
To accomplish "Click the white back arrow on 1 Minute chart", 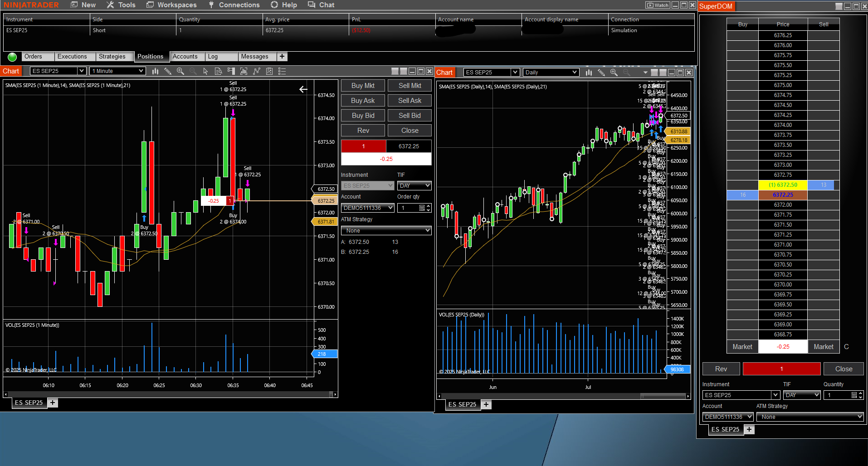I will point(303,89).
